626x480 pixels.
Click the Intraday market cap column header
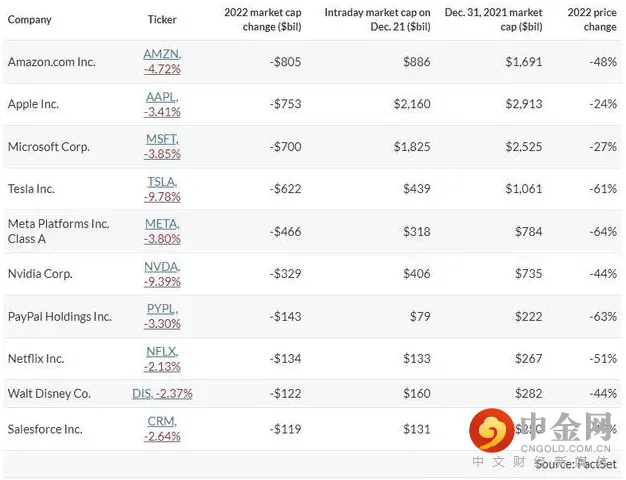[377, 19]
